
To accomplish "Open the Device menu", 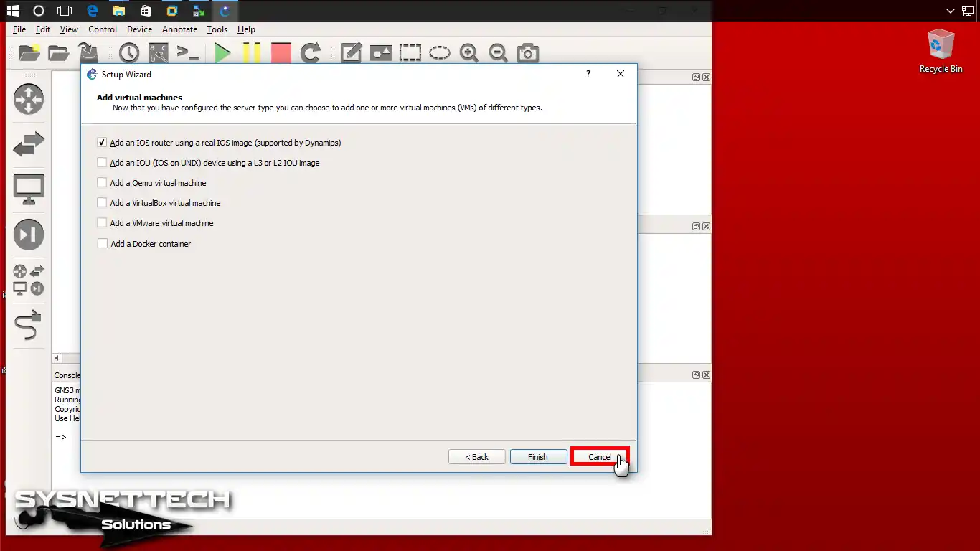I will click(x=139, y=29).
